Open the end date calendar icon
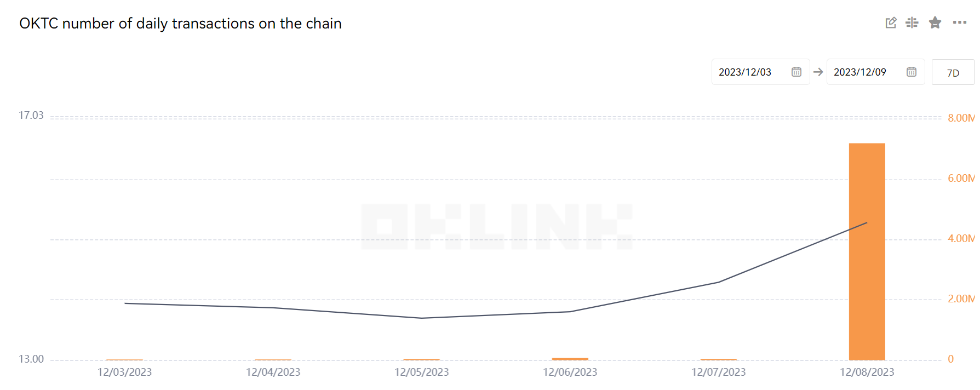Viewport: 980px width, 390px height. click(912, 72)
